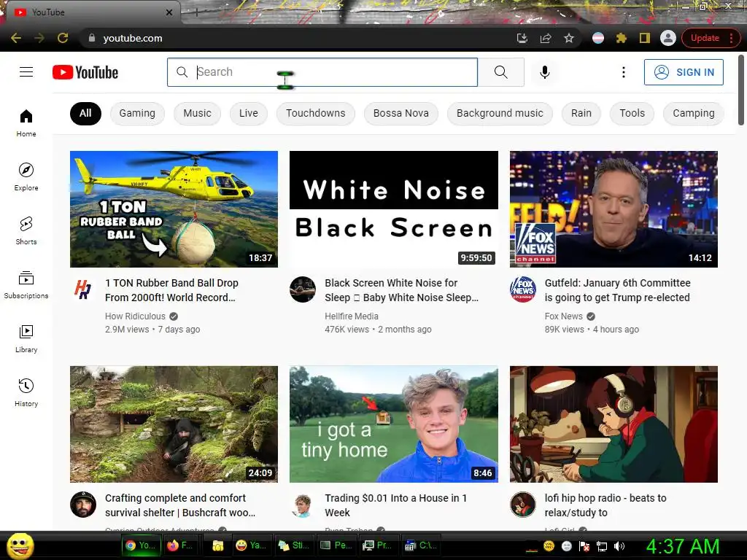747x560 pixels.
Task: Bookmark this page with star icon
Action: coord(569,38)
